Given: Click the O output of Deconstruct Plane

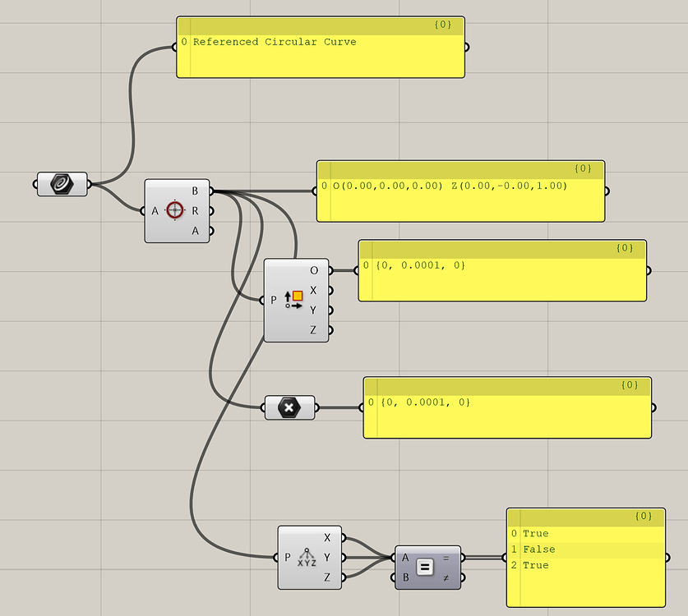Looking at the screenshot, I should 314,270.
